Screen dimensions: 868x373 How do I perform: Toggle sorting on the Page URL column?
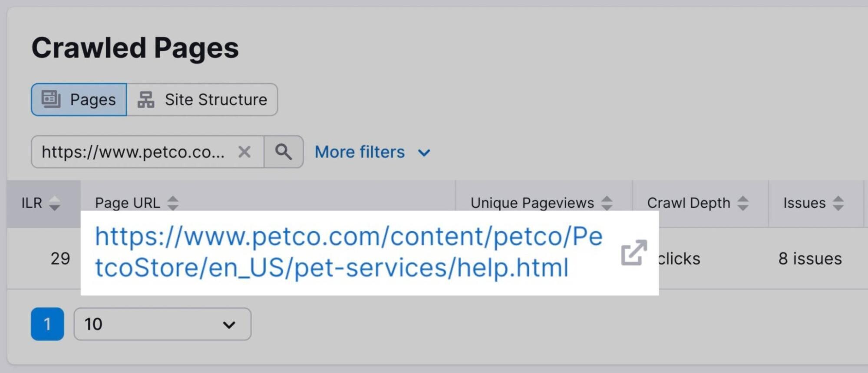pos(172,202)
